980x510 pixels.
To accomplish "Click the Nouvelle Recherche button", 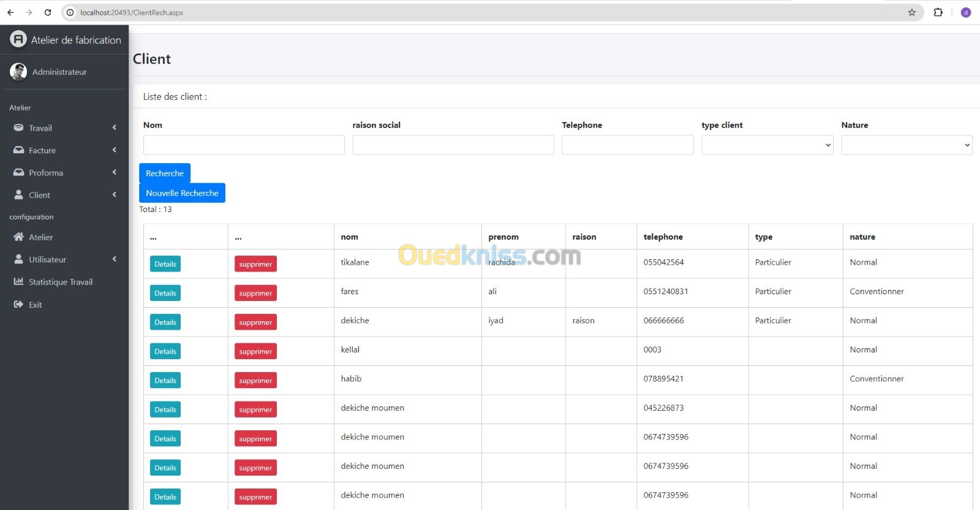I will (182, 193).
